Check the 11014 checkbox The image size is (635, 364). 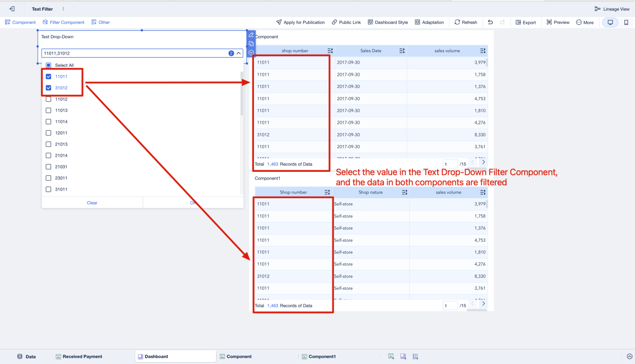49,121
